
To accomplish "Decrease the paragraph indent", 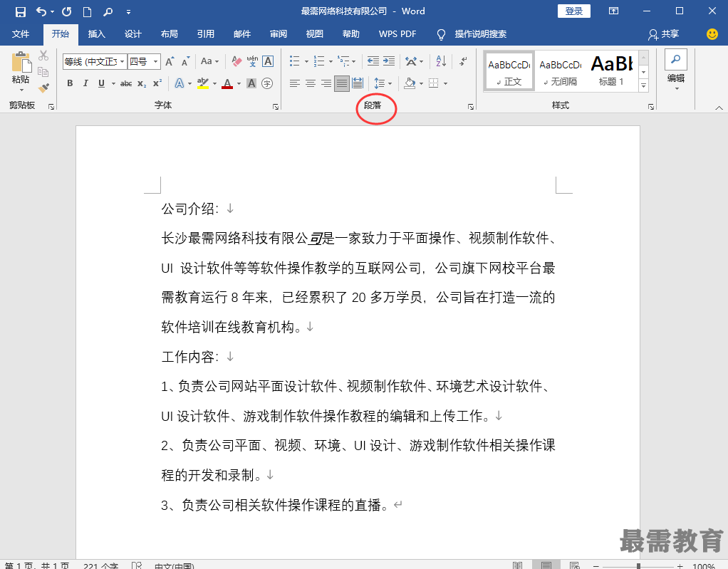I will pyautogui.click(x=373, y=61).
